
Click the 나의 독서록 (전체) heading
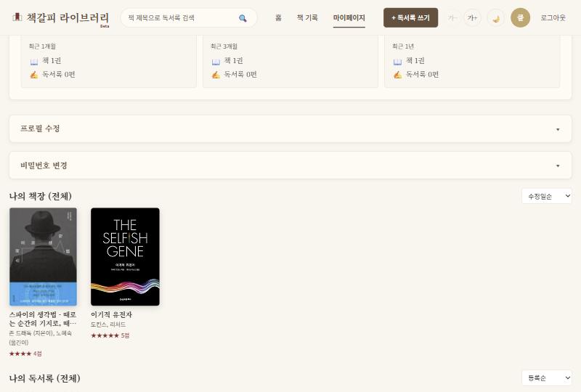(45, 378)
